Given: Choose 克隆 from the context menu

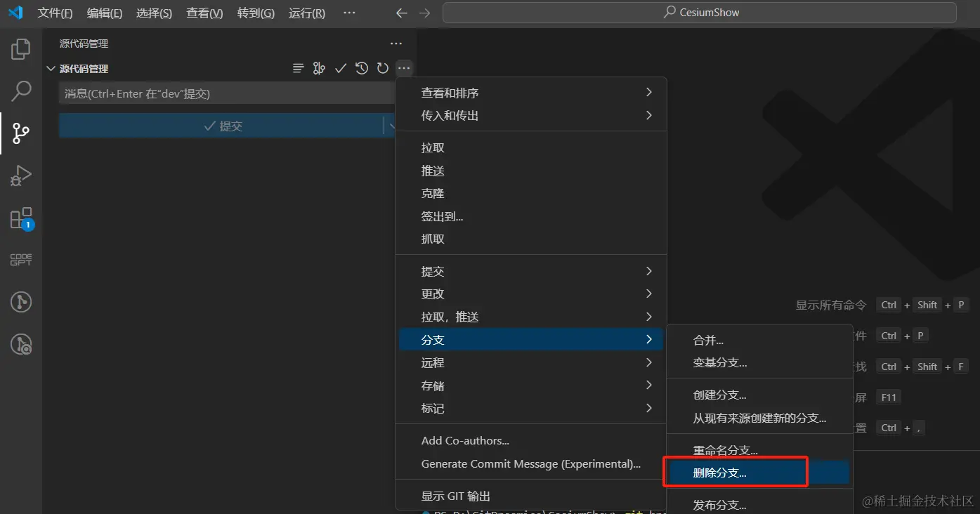Looking at the screenshot, I should [x=531, y=193].
